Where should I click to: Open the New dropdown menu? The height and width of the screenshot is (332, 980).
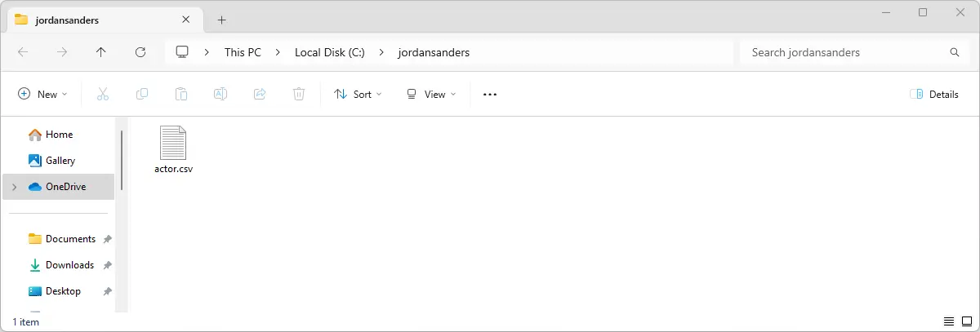point(42,95)
